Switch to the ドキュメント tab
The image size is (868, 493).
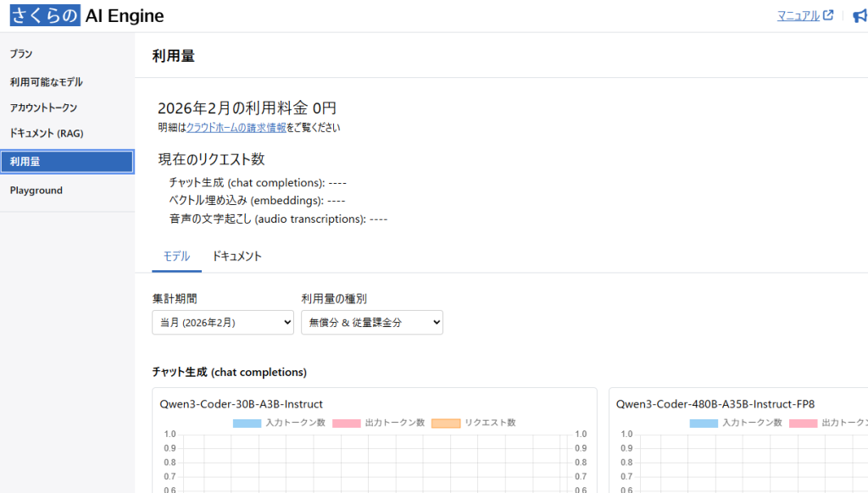(237, 254)
